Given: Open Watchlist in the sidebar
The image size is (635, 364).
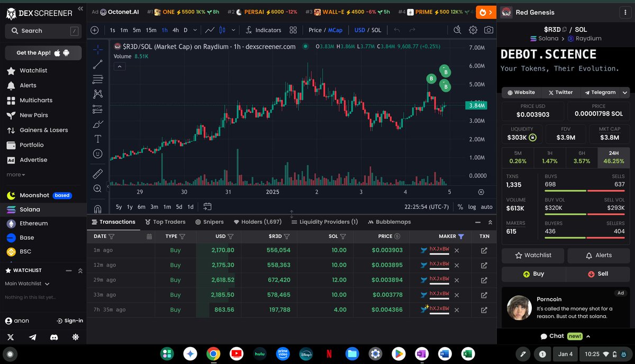Looking at the screenshot, I should point(33,70).
